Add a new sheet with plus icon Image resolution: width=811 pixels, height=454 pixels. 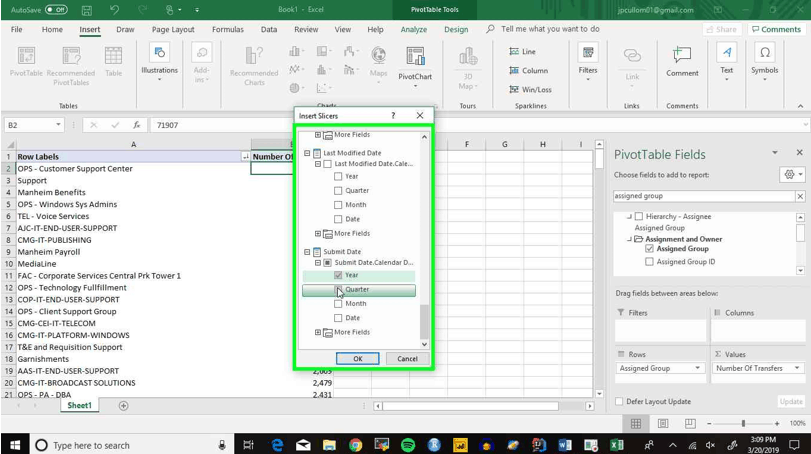pos(123,406)
